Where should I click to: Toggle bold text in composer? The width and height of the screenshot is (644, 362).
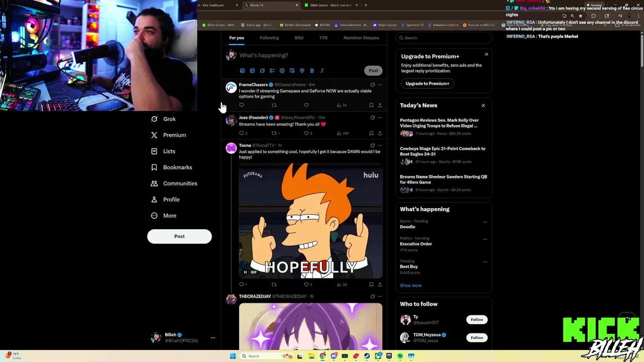tap(312, 71)
